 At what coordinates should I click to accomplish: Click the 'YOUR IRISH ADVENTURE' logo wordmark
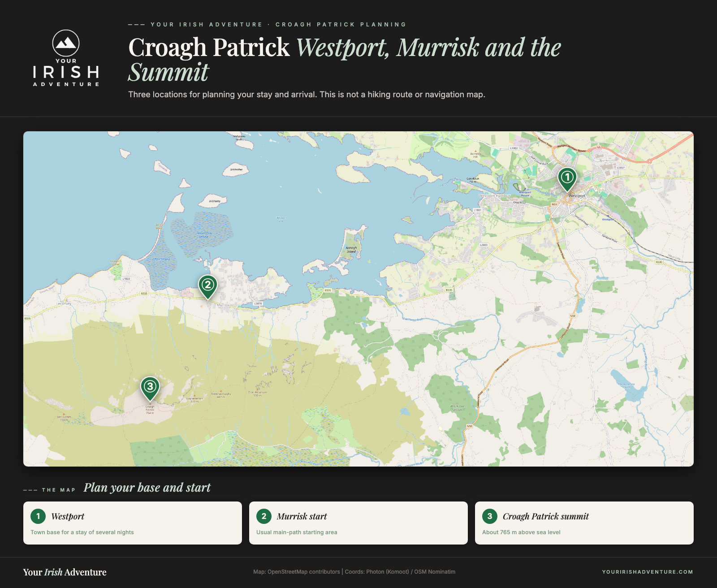click(66, 72)
